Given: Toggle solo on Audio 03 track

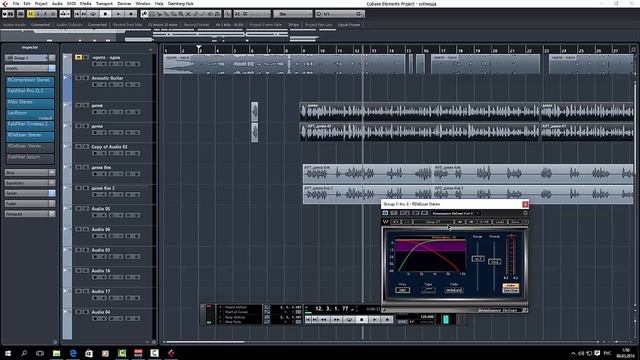Looking at the screenshot, I should (x=86, y=250).
